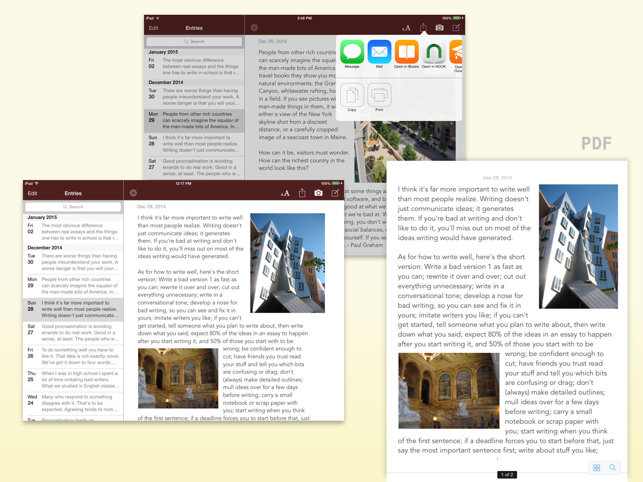Screen dimensions: 643x482
Task: Tap share icon in front window toolbar
Action: click(x=302, y=193)
